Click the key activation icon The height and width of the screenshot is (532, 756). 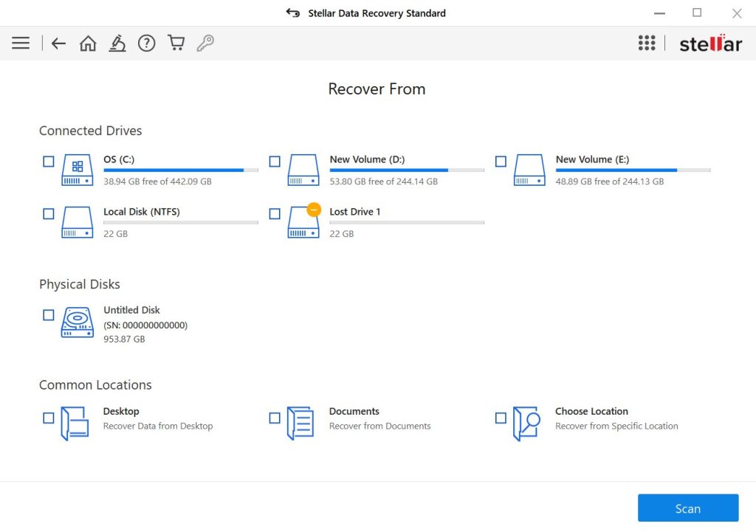click(205, 43)
